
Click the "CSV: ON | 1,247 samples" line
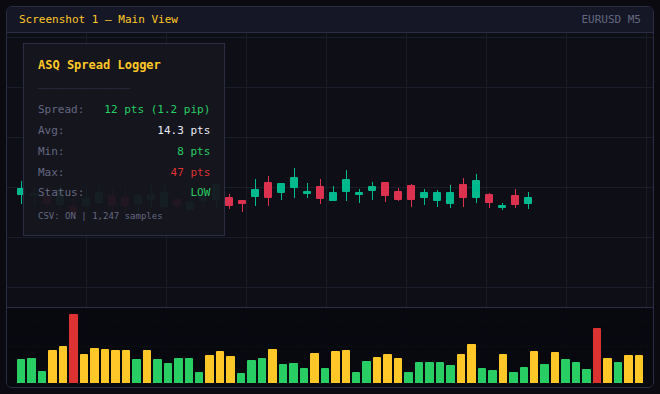tap(100, 216)
